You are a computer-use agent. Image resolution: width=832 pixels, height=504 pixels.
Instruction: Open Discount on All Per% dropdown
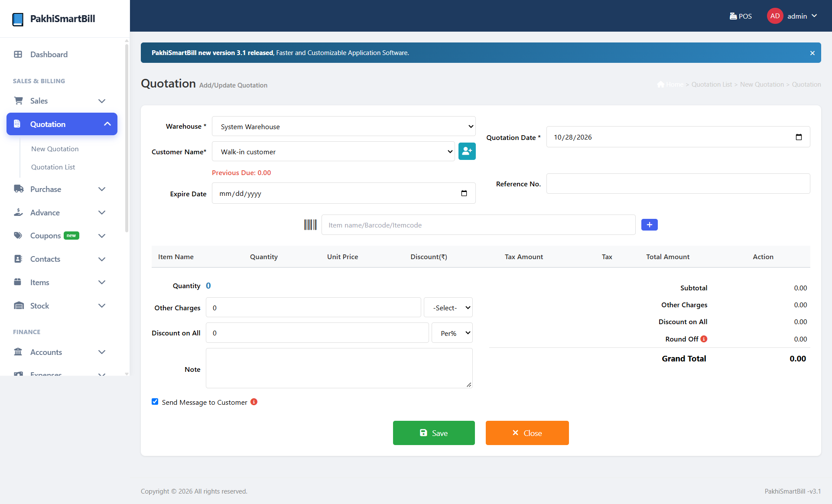[452, 333]
